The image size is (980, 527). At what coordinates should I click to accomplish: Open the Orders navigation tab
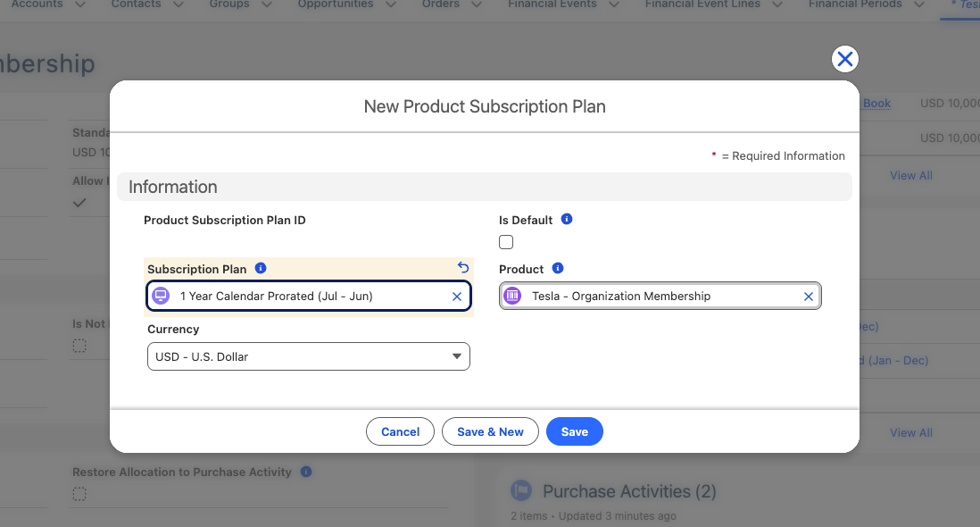click(x=441, y=4)
